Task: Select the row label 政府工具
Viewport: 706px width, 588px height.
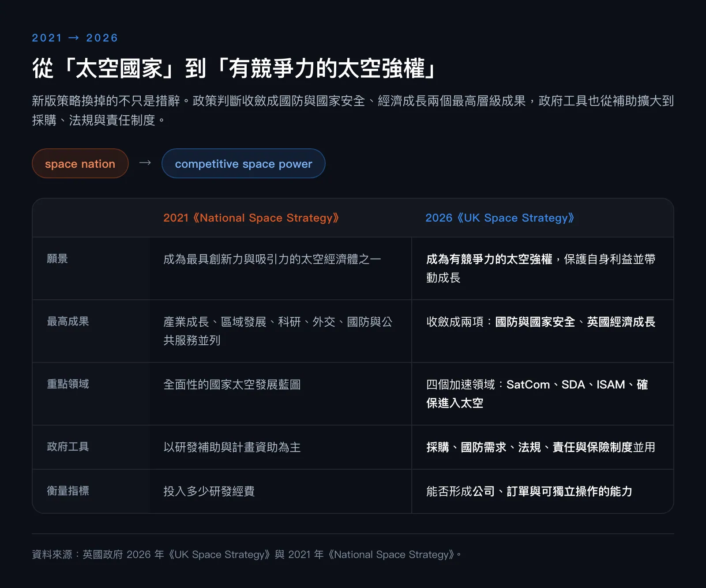Action: [68, 447]
